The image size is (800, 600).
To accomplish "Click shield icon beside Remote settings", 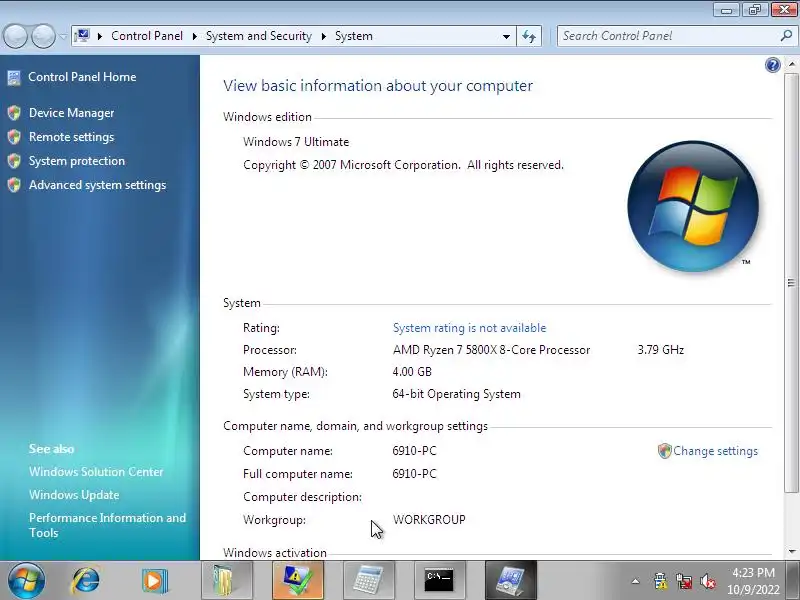I will (14, 137).
